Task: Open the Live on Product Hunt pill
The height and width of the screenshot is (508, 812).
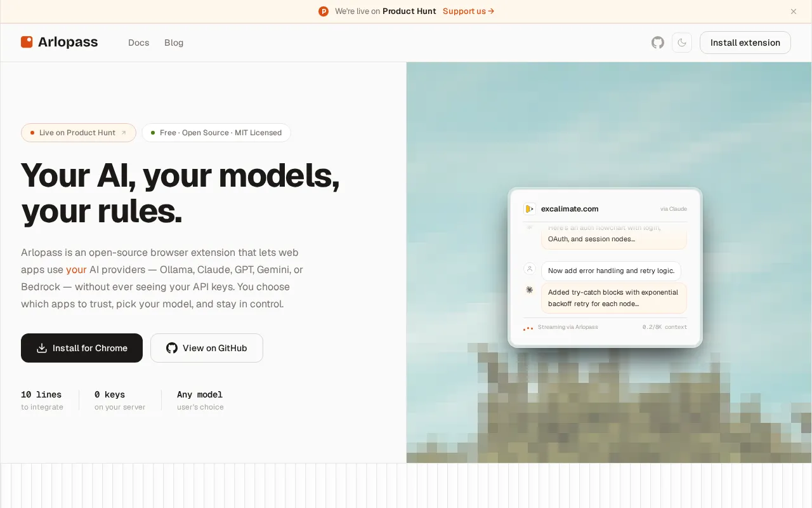Action: click(x=79, y=133)
